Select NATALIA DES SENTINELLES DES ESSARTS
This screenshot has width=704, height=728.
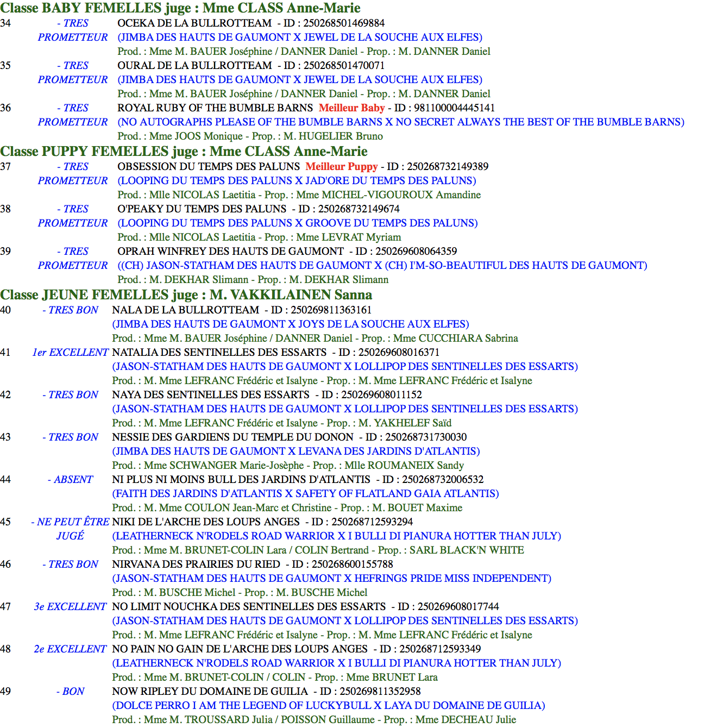219,352
